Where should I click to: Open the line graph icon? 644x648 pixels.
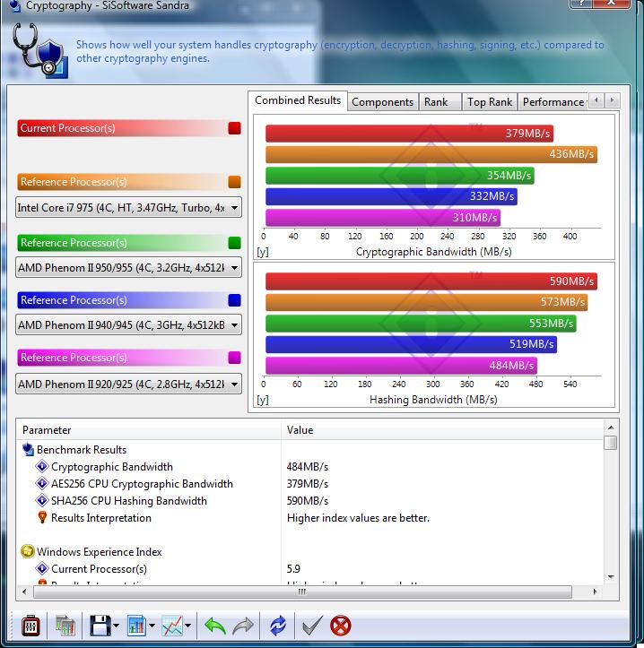pyautogui.click(x=172, y=626)
